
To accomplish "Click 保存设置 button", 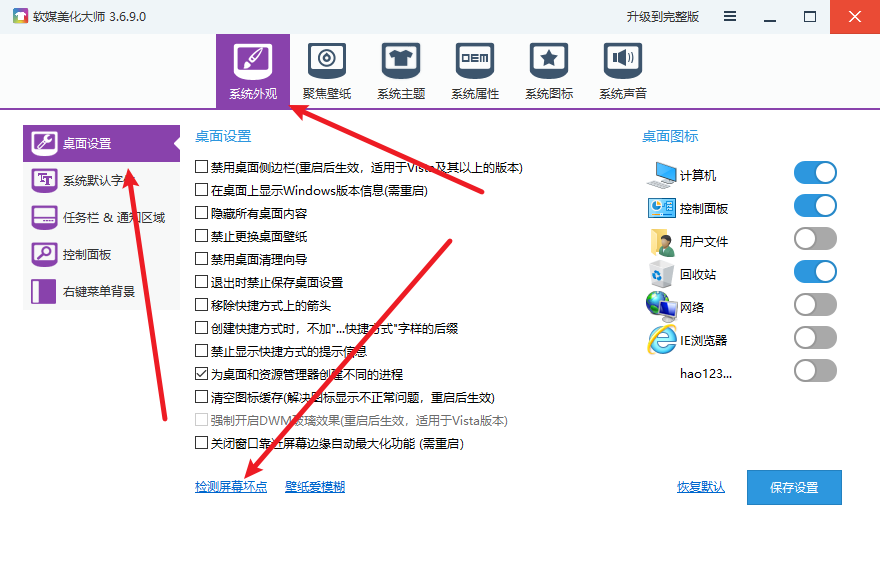I will 794,487.
